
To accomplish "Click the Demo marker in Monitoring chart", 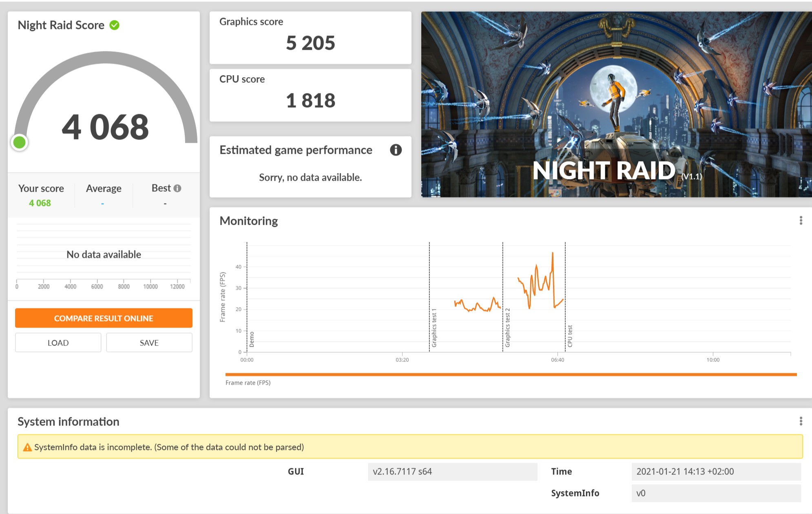I will [x=252, y=339].
